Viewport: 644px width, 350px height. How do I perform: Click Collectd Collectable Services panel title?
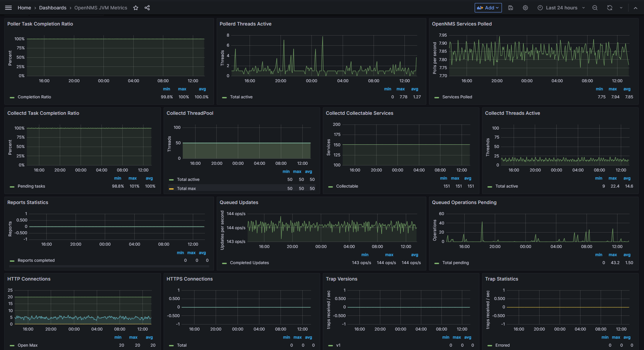[359, 113]
